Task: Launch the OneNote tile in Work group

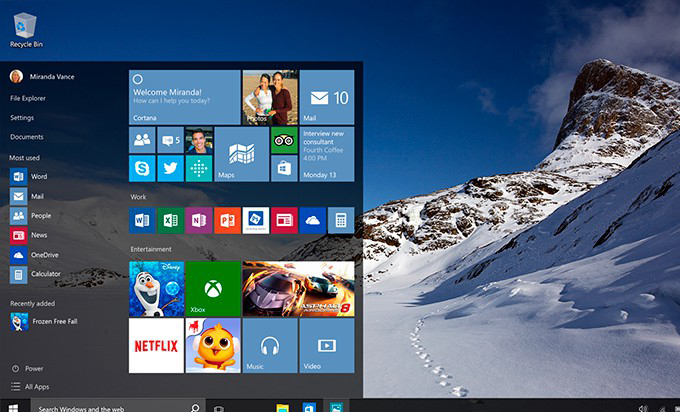Action: [x=199, y=220]
